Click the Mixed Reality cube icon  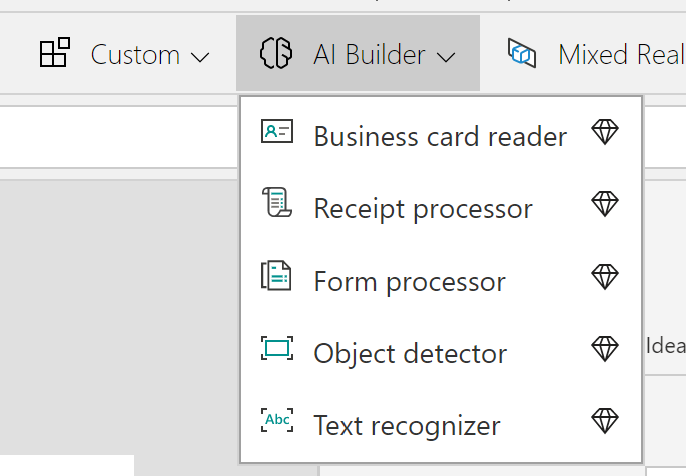tap(521, 53)
